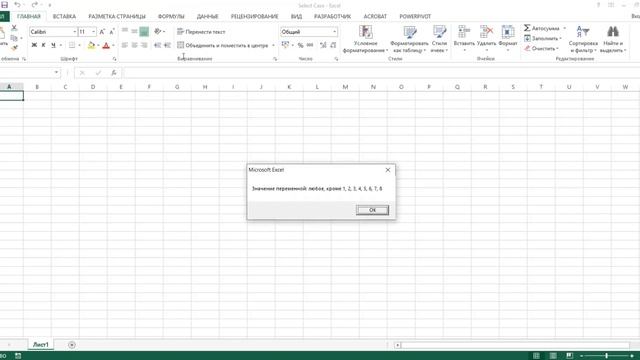
Task: Align text to the left
Action: click(125, 45)
